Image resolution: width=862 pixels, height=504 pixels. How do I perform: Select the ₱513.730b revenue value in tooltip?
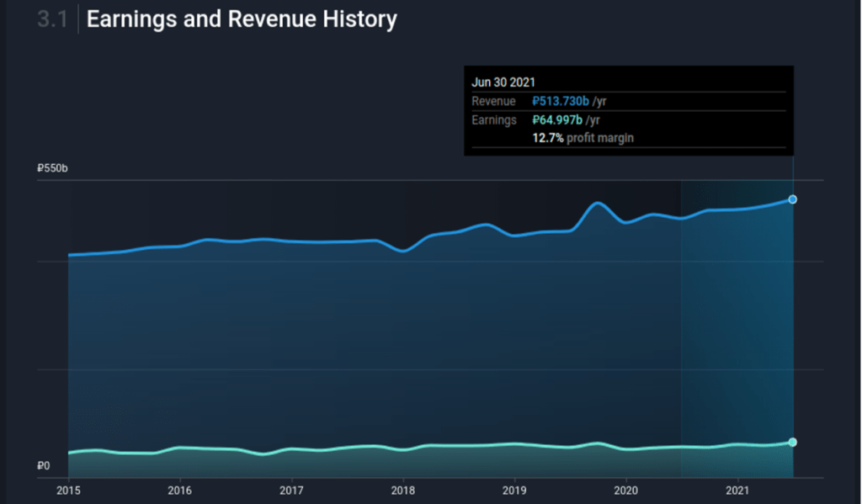[561, 101]
